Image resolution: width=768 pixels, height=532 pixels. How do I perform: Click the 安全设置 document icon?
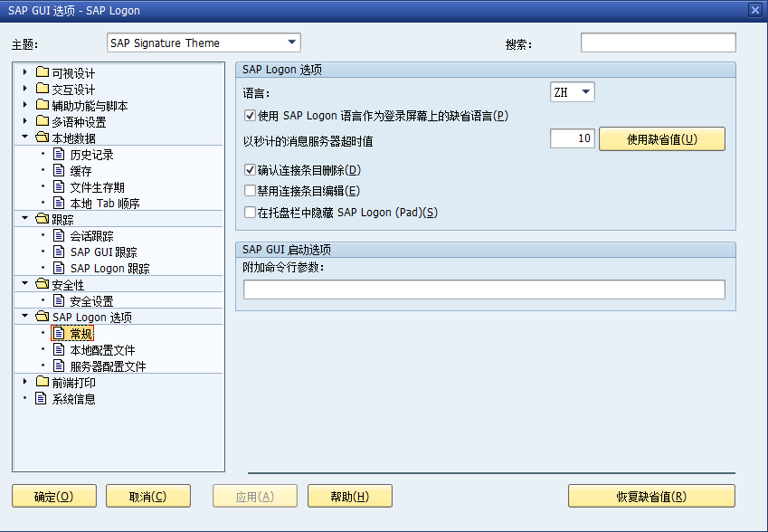click(59, 300)
